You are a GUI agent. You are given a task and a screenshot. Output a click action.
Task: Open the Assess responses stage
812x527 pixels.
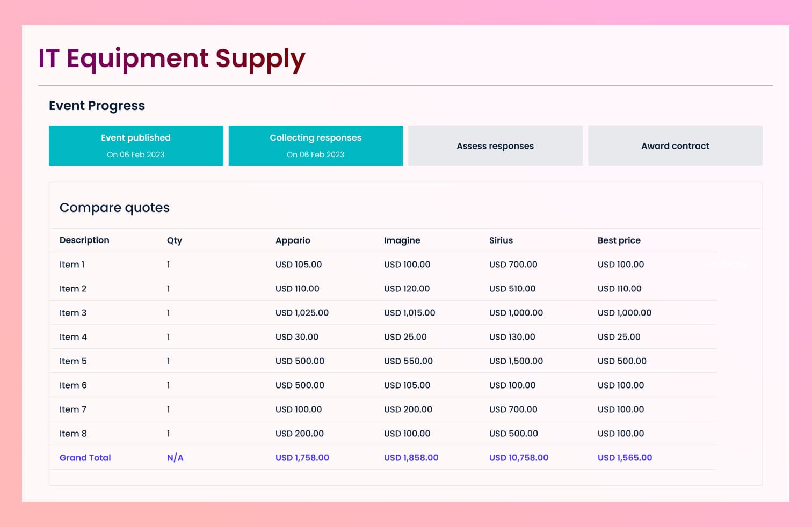[x=495, y=146]
